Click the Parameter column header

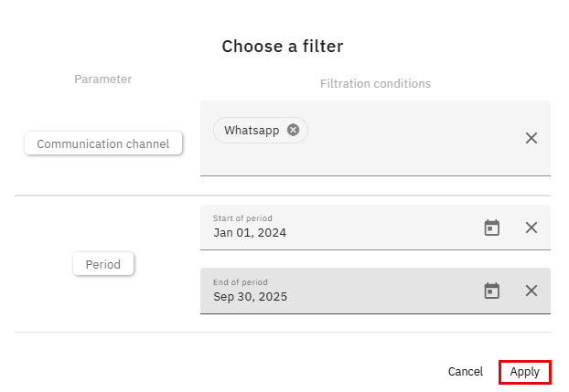point(103,79)
